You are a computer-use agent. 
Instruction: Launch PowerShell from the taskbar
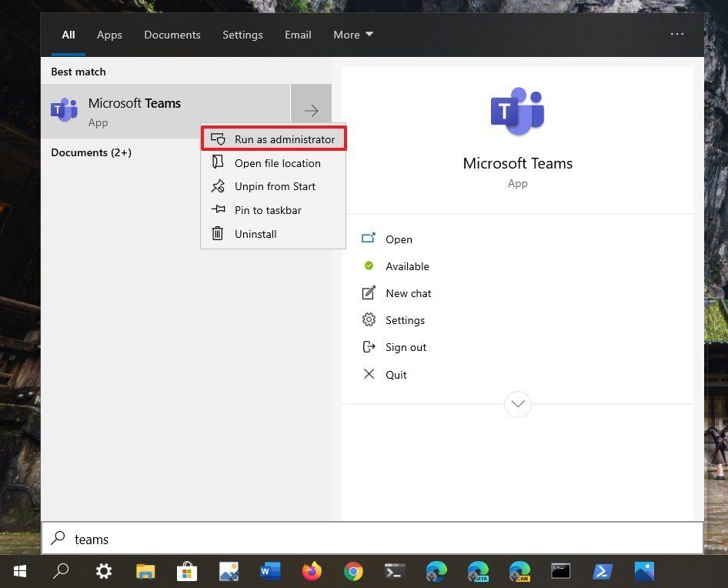pyautogui.click(x=602, y=571)
